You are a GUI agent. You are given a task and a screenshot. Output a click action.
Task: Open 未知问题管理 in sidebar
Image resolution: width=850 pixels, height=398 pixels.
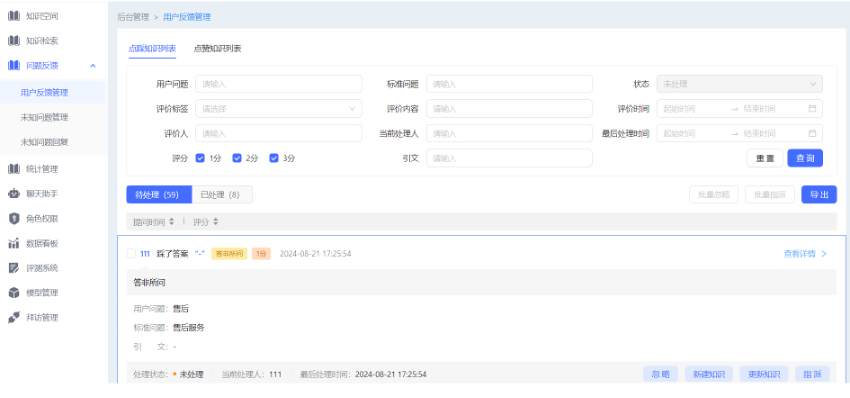pos(44,117)
